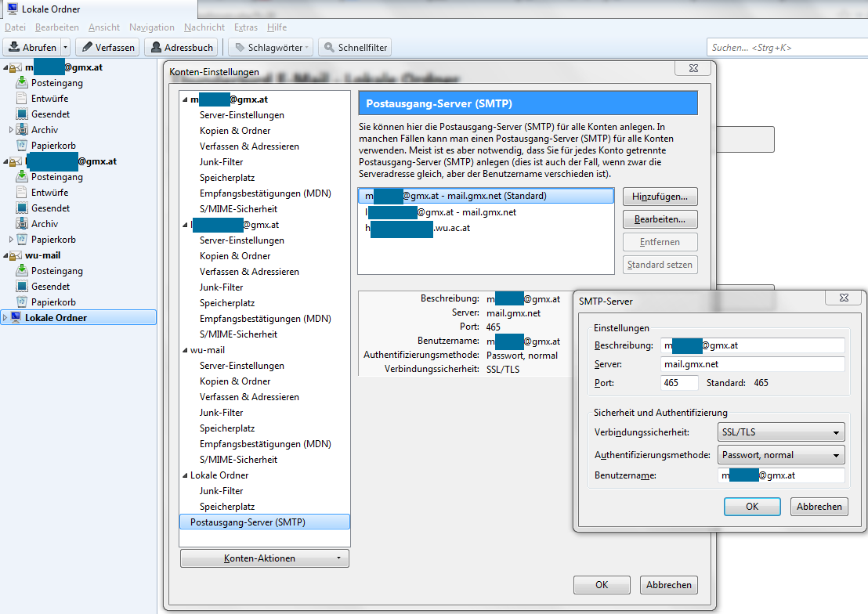Screen dimensions: 868x614
Task: Click the Hinzufügen button
Action: pos(660,196)
